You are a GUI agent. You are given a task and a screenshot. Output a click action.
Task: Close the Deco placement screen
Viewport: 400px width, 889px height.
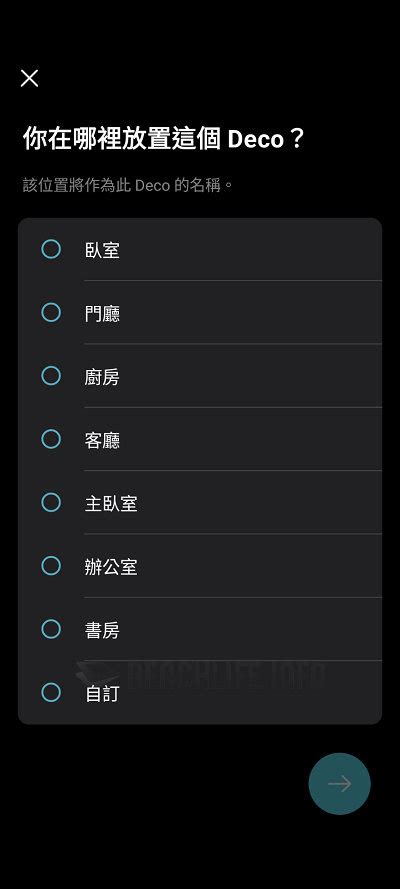point(29,78)
